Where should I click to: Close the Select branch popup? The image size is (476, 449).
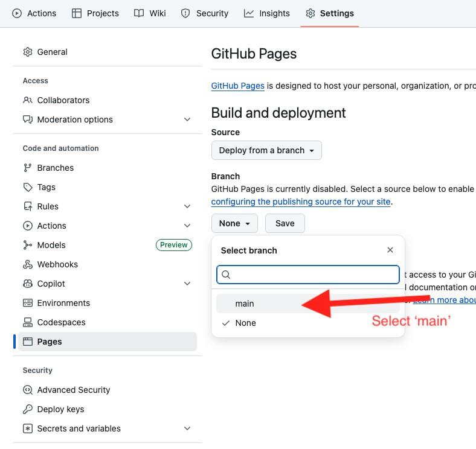point(390,250)
